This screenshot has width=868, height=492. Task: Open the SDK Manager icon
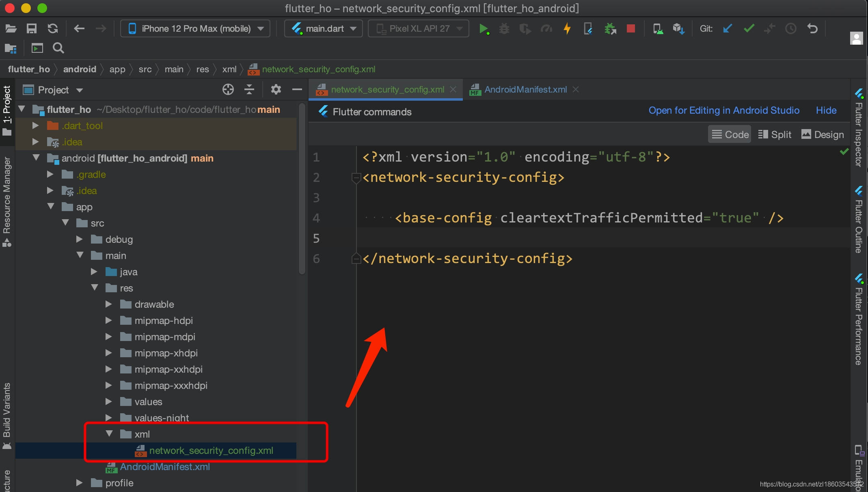[679, 29]
